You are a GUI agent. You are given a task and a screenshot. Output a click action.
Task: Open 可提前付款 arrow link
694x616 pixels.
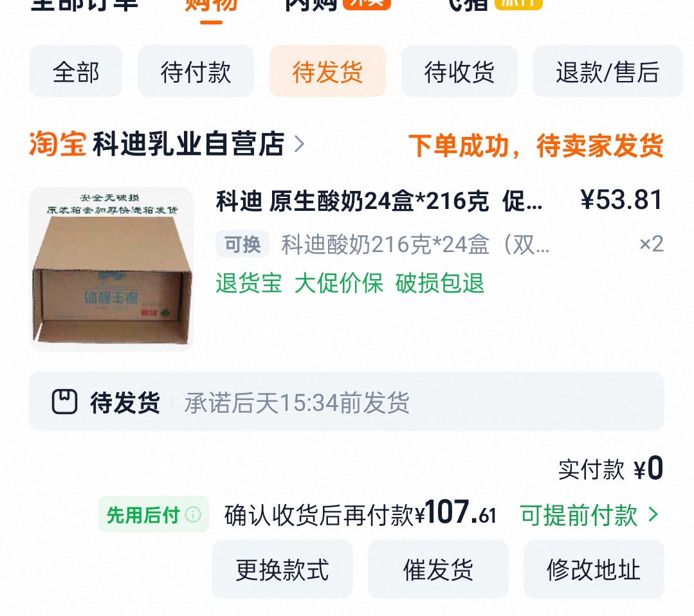coord(590,514)
